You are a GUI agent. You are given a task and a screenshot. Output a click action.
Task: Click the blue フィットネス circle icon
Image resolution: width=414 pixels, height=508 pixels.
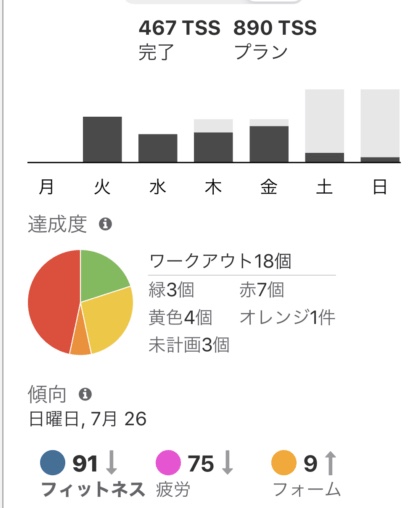point(53,462)
